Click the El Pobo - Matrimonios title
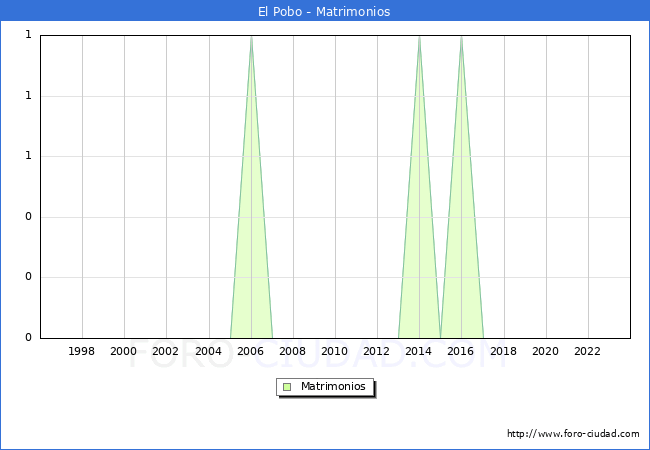 [x=324, y=12]
